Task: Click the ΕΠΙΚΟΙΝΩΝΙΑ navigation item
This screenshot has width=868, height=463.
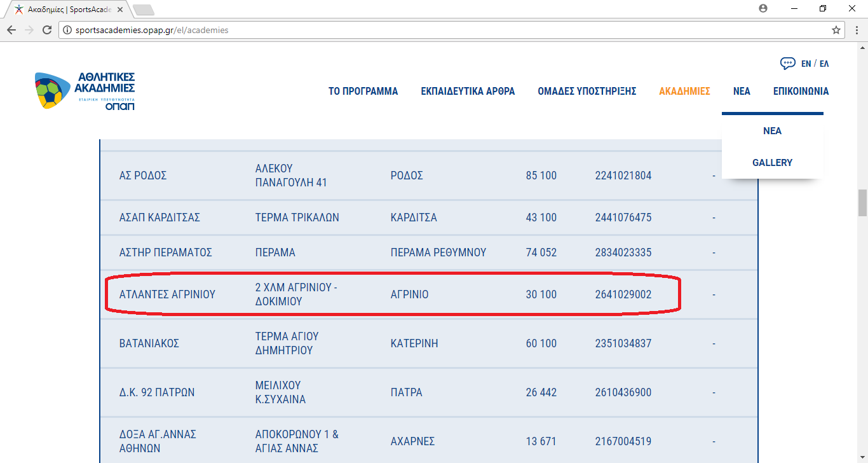Action: coord(801,92)
